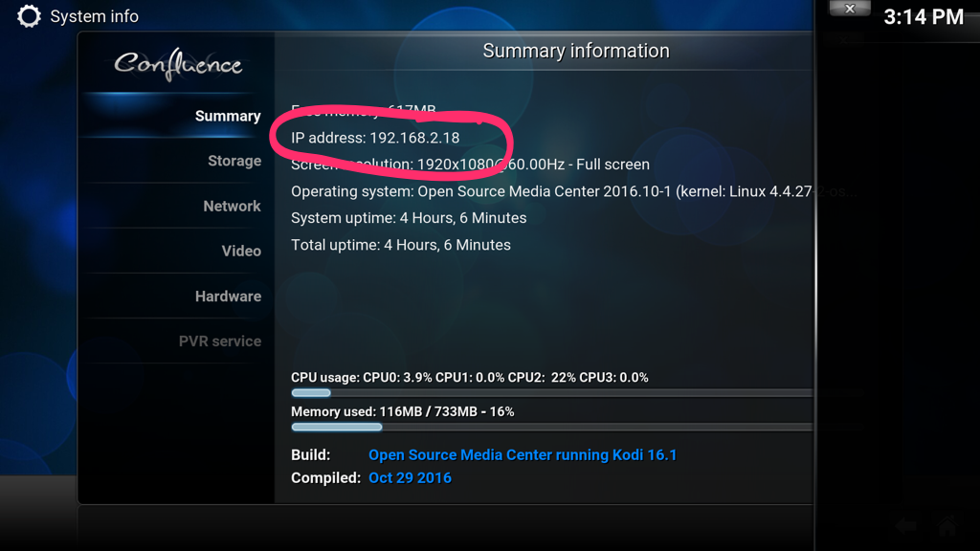Image resolution: width=980 pixels, height=551 pixels.
Task: Click the Total uptime line
Action: (x=401, y=245)
